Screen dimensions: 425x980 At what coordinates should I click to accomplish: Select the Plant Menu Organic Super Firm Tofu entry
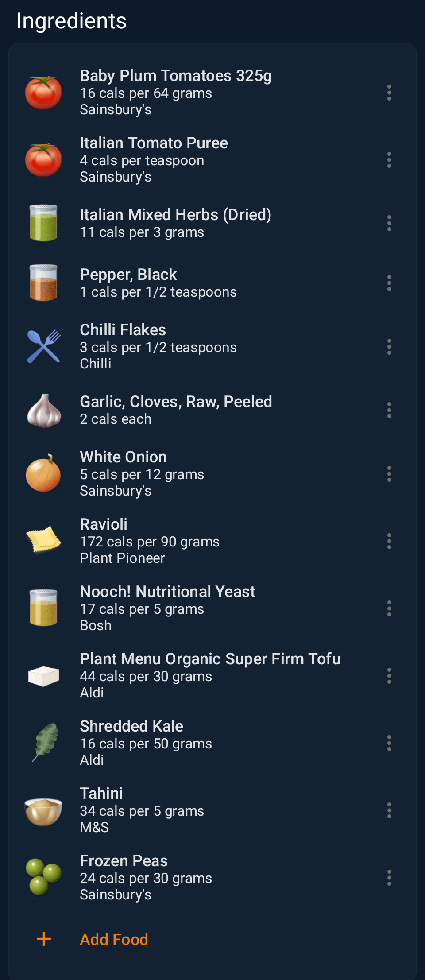click(210, 675)
